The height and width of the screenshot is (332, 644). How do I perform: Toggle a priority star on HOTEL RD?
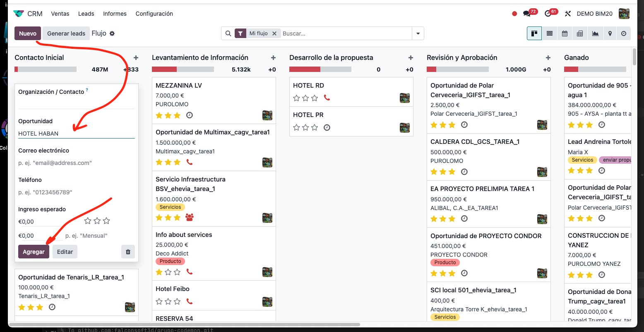pyautogui.click(x=296, y=98)
